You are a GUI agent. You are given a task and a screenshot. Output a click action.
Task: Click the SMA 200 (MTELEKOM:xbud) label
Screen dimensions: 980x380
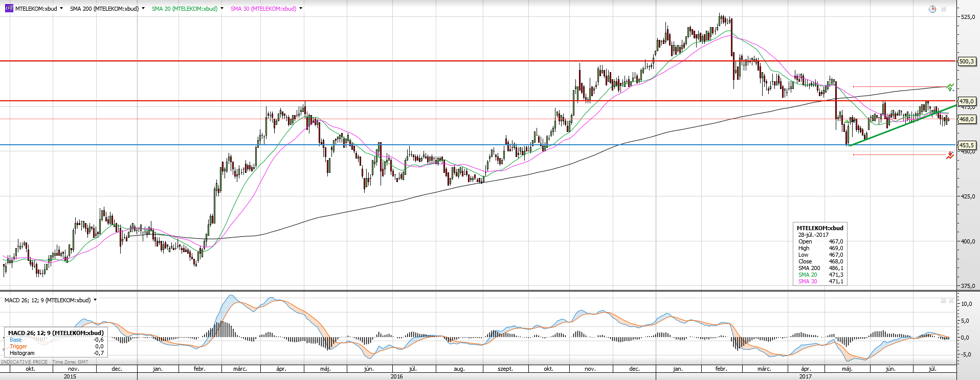pos(104,9)
